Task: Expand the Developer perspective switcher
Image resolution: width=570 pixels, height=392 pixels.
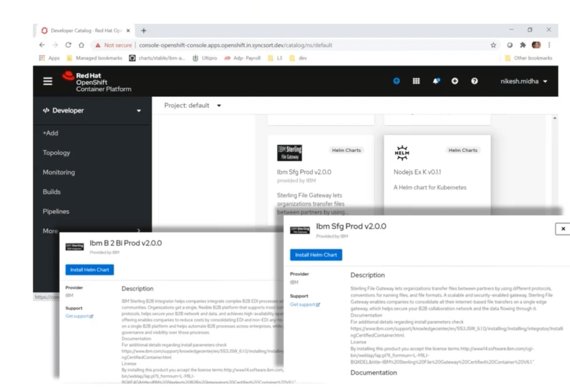Action: [92, 111]
